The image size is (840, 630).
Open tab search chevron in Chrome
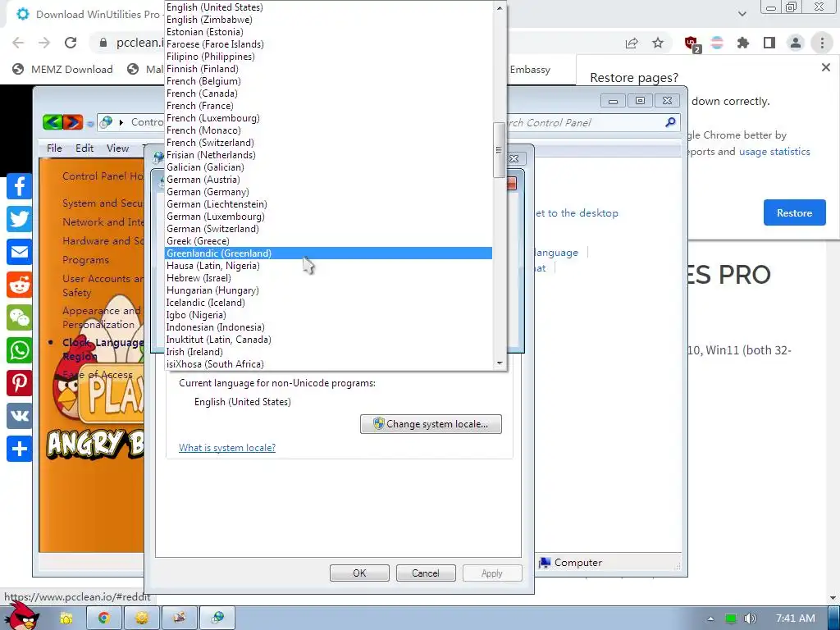tap(742, 13)
